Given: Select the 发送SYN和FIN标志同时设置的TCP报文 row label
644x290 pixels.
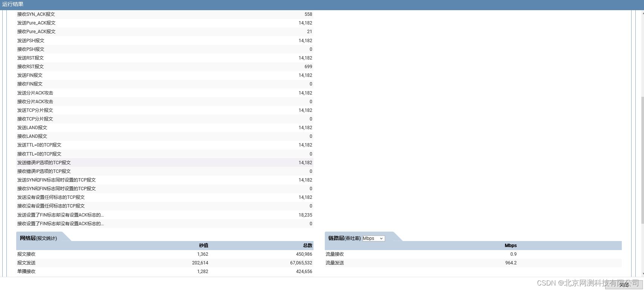Looking at the screenshot, I should [57, 180].
